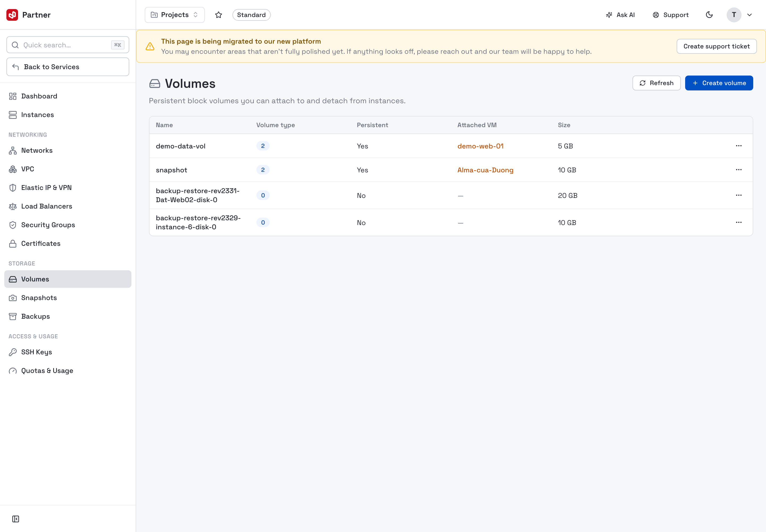
Task: Toggle dark mode moon icon
Action: pos(709,15)
